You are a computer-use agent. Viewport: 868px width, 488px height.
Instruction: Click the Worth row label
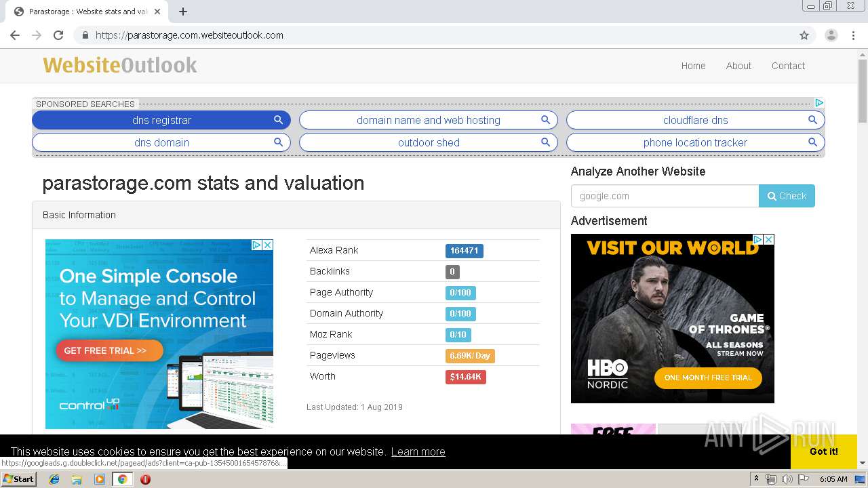click(323, 376)
